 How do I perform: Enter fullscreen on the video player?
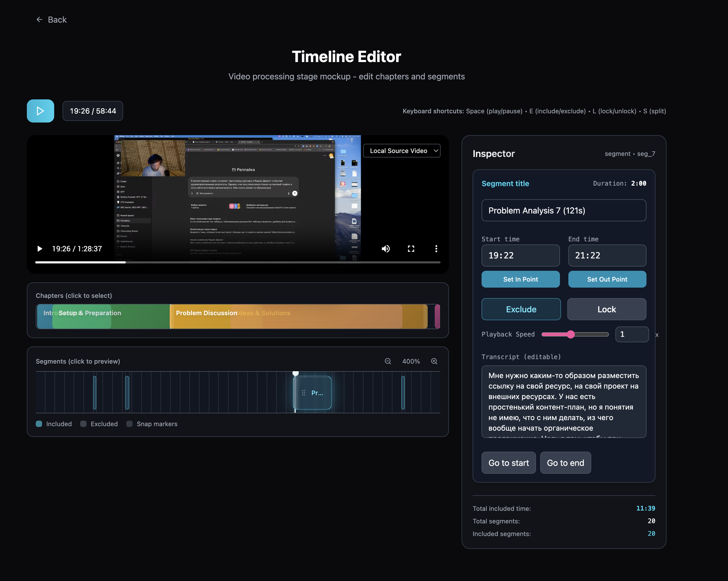pos(411,249)
